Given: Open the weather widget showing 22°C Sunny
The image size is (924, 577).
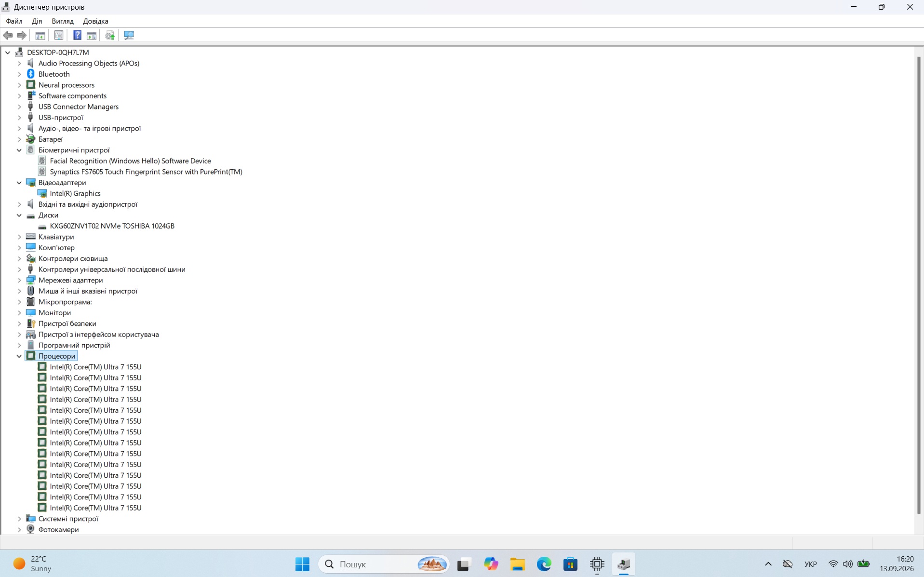Looking at the screenshot, I should pos(32,564).
